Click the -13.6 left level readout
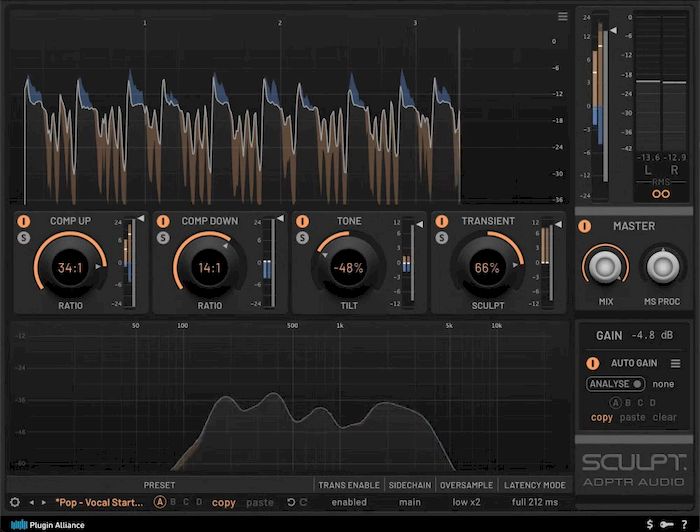Image resolution: width=700 pixels, height=532 pixels. tap(648, 158)
